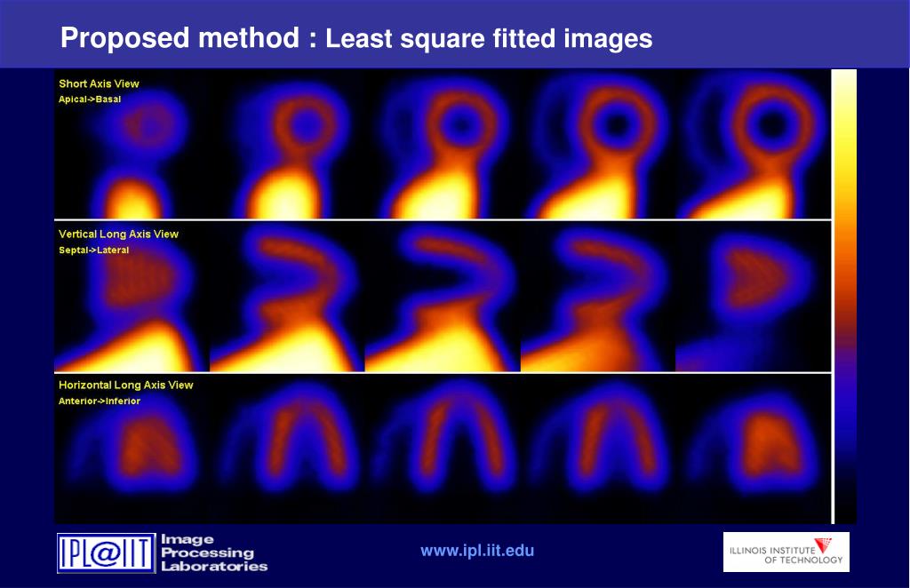Select the vertical color scale bar
Viewport: 910px width, 588px height.
click(x=845, y=297)
